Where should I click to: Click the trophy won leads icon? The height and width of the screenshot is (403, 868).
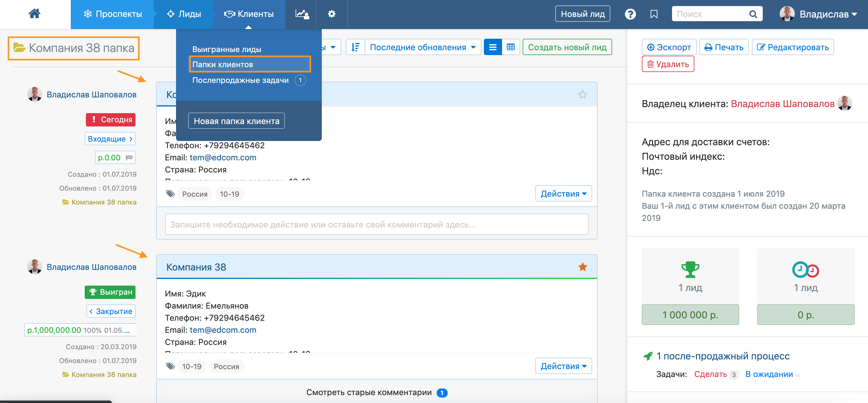[690, 269]
